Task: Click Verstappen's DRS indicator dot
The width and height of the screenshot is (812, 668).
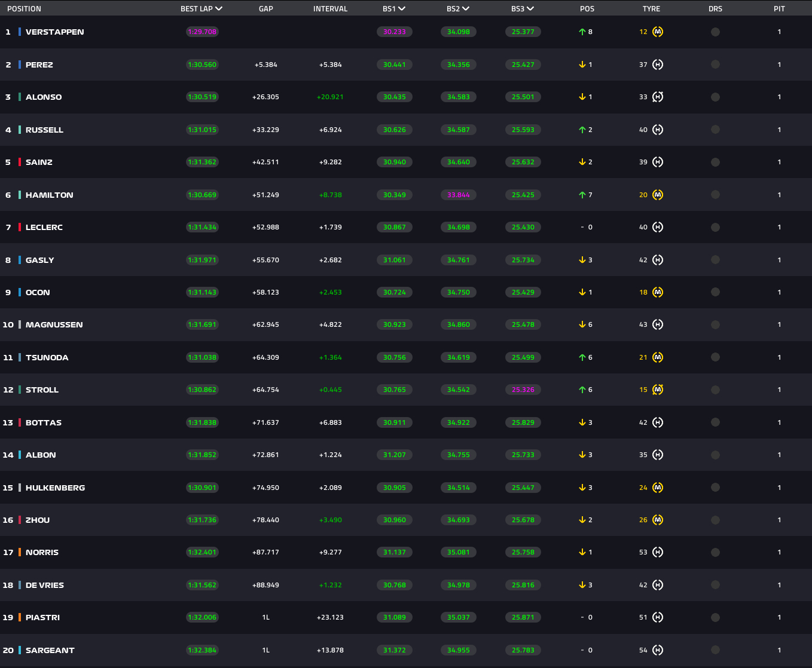Action: point(715,32)
